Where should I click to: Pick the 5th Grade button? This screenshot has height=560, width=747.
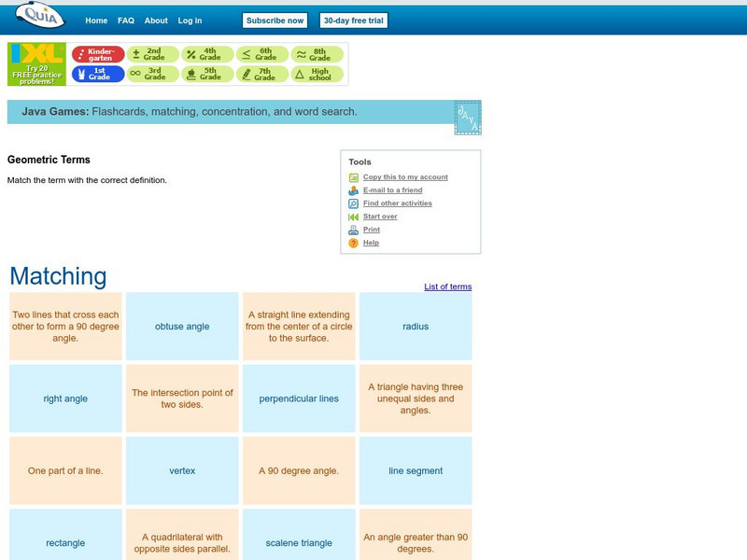[207, 74]
